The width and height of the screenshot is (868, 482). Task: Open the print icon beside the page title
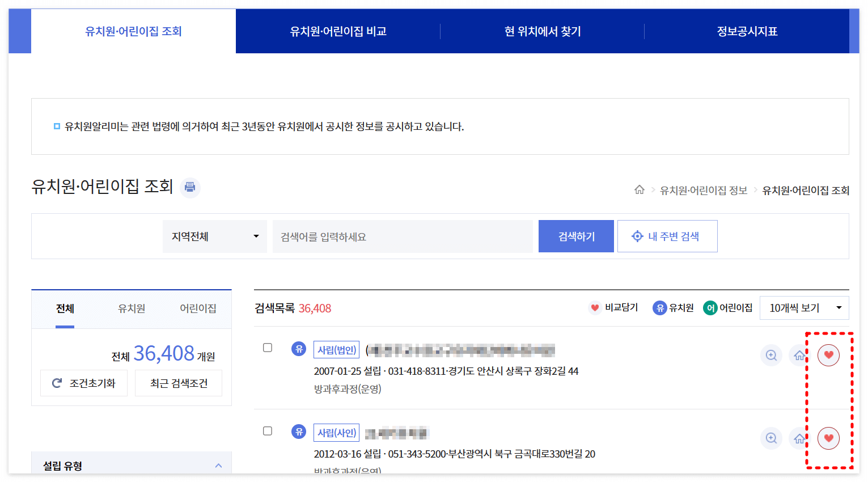tap(190, 188)
